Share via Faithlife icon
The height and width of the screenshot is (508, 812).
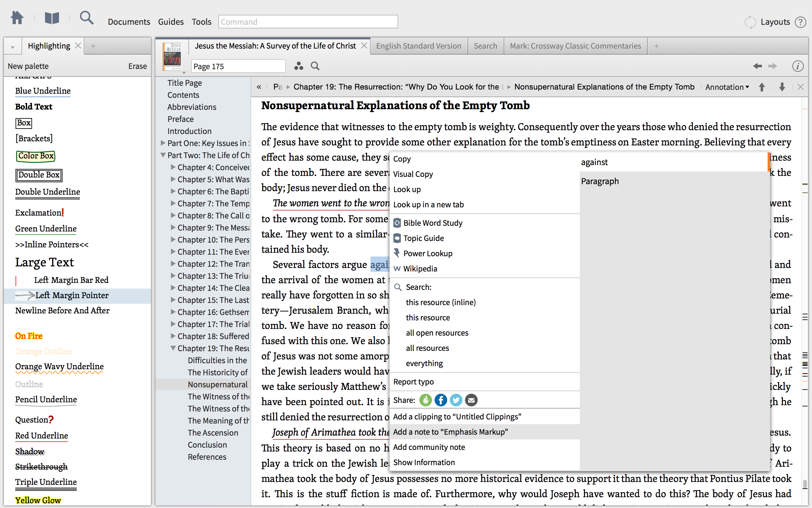(x=425, y=400)
